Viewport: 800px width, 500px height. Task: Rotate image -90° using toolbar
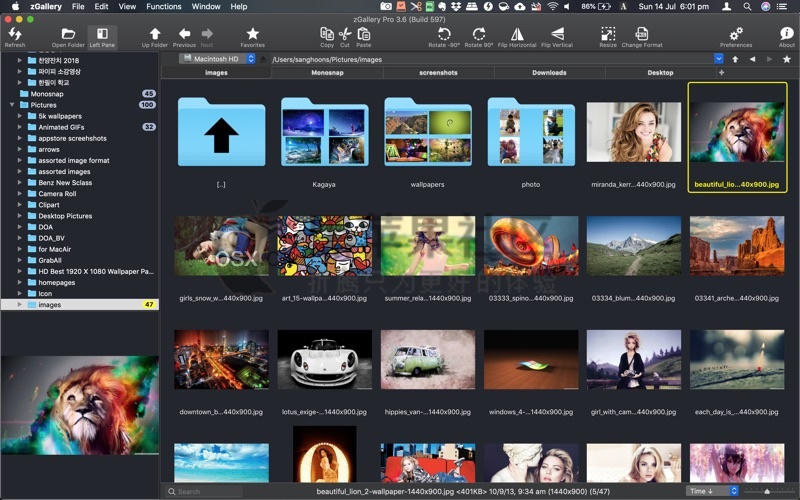click(444, 37)
